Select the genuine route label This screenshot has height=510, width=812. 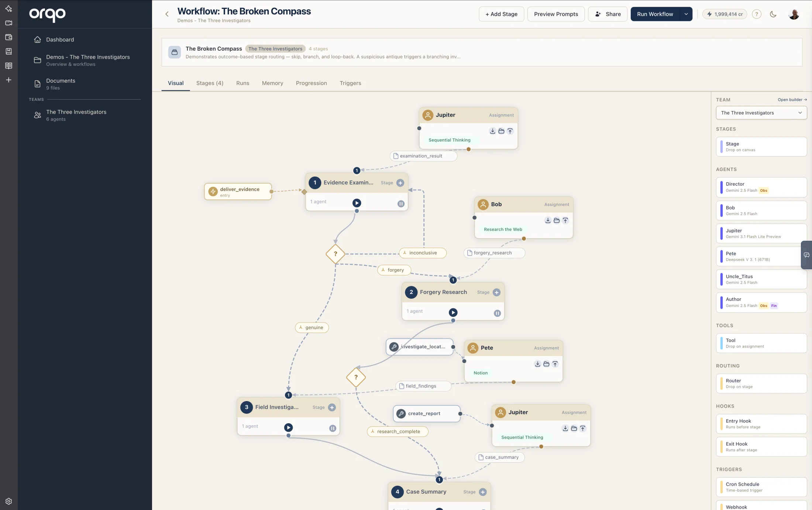(x=312, y=328)
